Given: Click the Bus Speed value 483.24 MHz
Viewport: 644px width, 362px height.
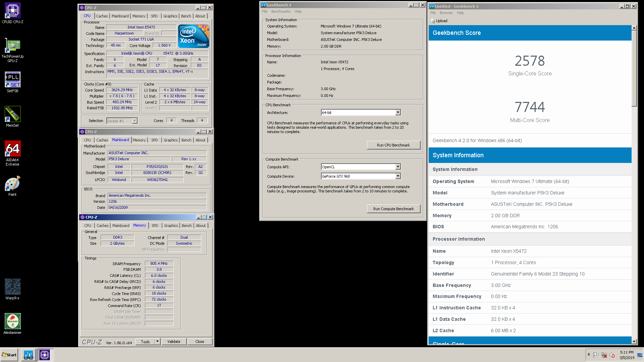Looking at the screenshot, I should tap(122, 102).
